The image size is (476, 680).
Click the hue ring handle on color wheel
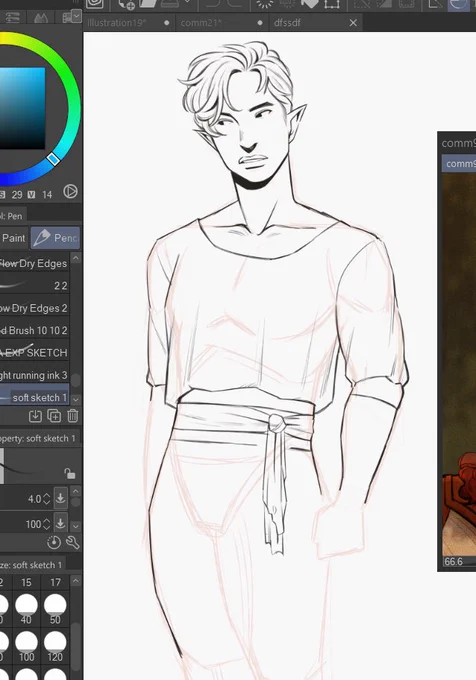[x=53, y=159]
